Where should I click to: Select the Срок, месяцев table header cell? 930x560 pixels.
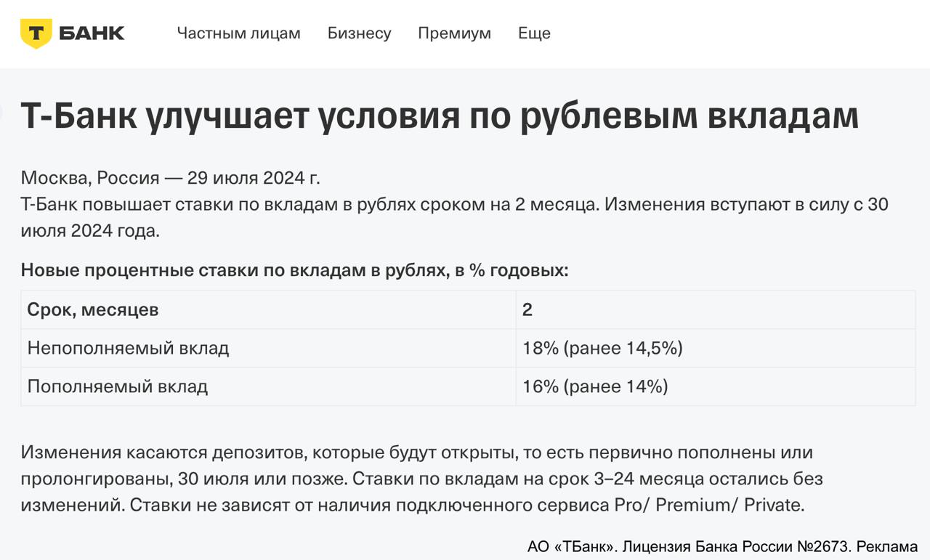pos(93,310)
